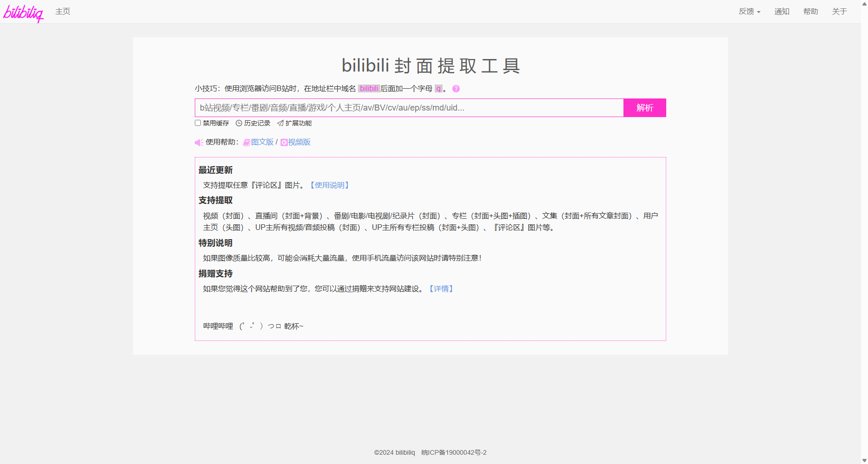This screenshot has height=464, width=868.
Task: Click the book icon beside 图文版
Action: coord(247,143)
